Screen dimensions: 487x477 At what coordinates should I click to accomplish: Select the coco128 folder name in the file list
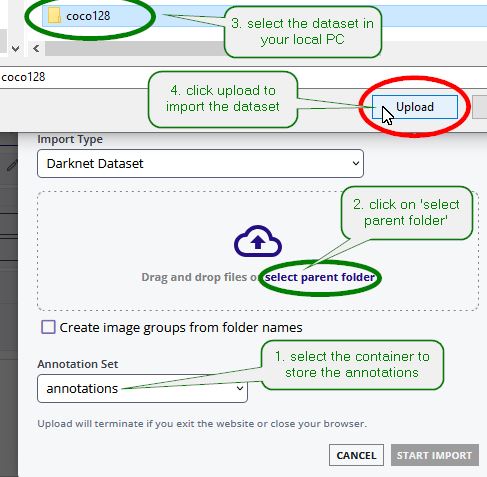[x=88, y=16]
